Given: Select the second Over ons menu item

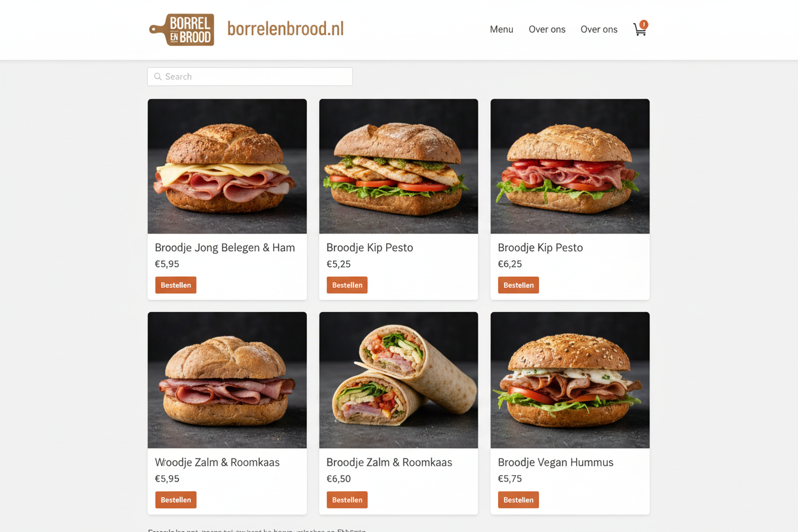Looking at the screenshot, I should 598,29.
